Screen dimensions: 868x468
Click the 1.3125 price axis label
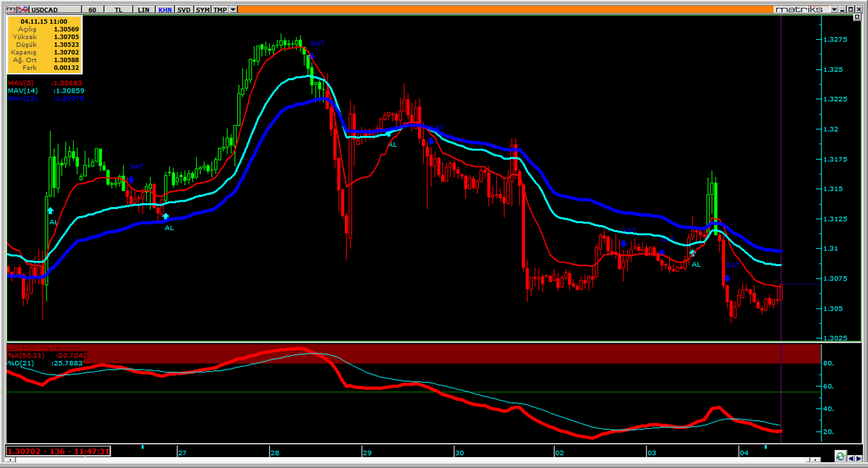pyautogui.click(x=836, y=218)
